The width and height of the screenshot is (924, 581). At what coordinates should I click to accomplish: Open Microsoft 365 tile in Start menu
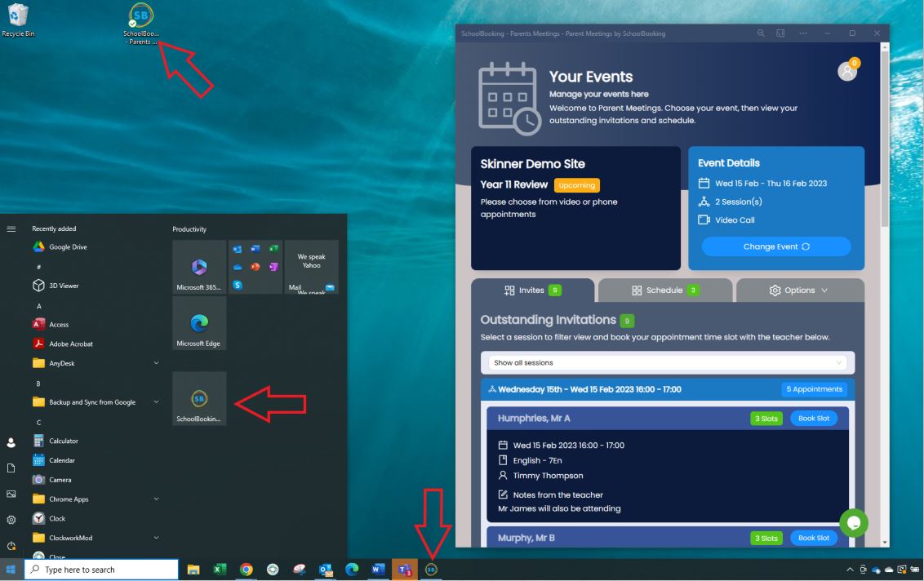coord(199,267)
